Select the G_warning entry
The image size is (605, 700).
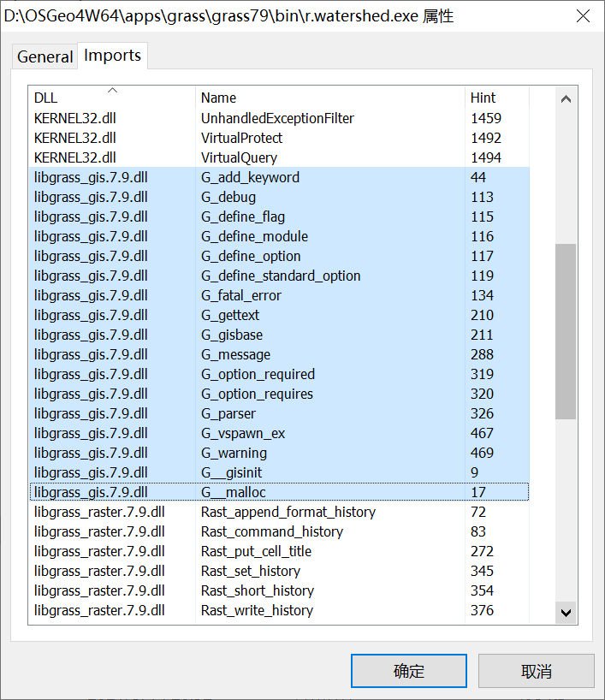point(279,452)
